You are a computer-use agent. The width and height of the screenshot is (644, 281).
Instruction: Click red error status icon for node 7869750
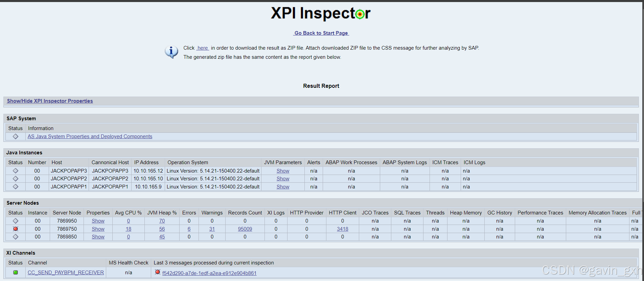(x=16, y=229)
